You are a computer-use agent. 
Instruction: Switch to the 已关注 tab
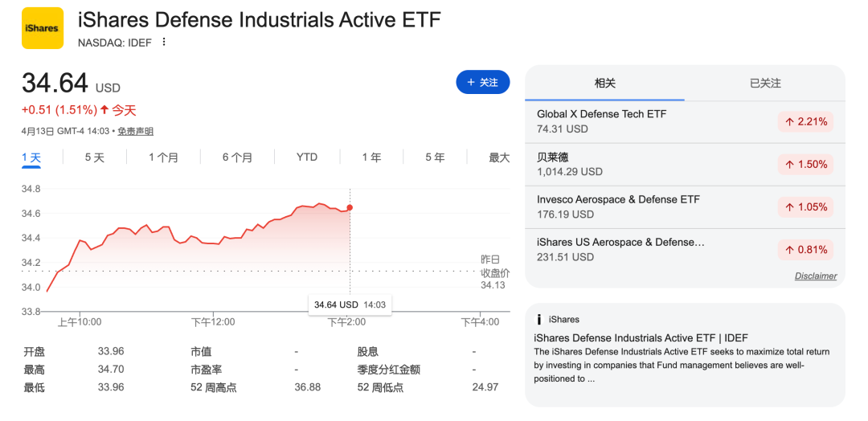[765, 84]
